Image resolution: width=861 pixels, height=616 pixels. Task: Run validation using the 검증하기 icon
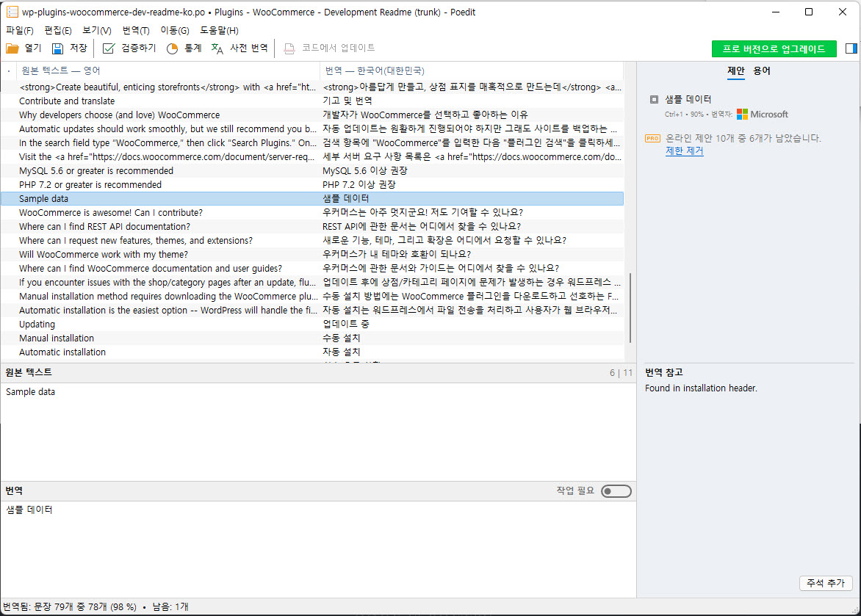point(109,48)
